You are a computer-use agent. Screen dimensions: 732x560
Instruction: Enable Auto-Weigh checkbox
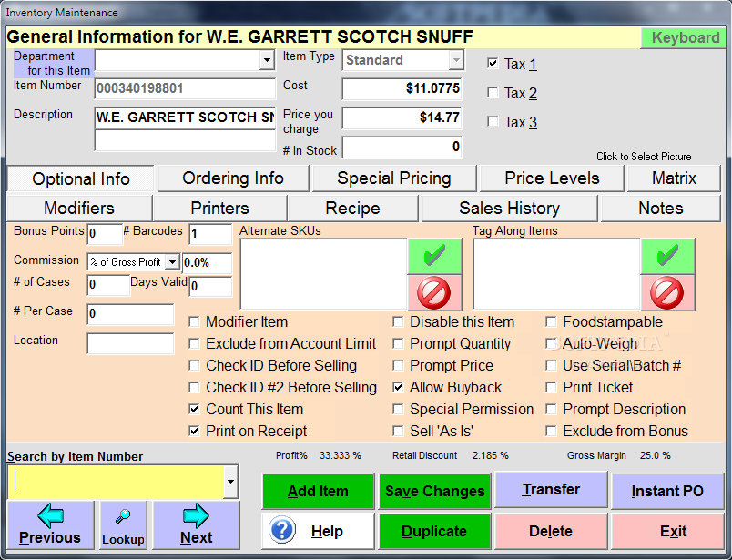click(551, 344)
